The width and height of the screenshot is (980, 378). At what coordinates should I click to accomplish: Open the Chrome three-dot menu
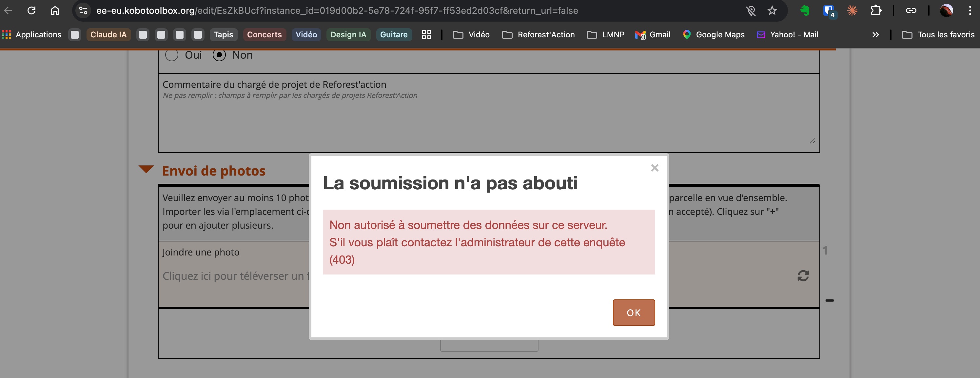970,11
